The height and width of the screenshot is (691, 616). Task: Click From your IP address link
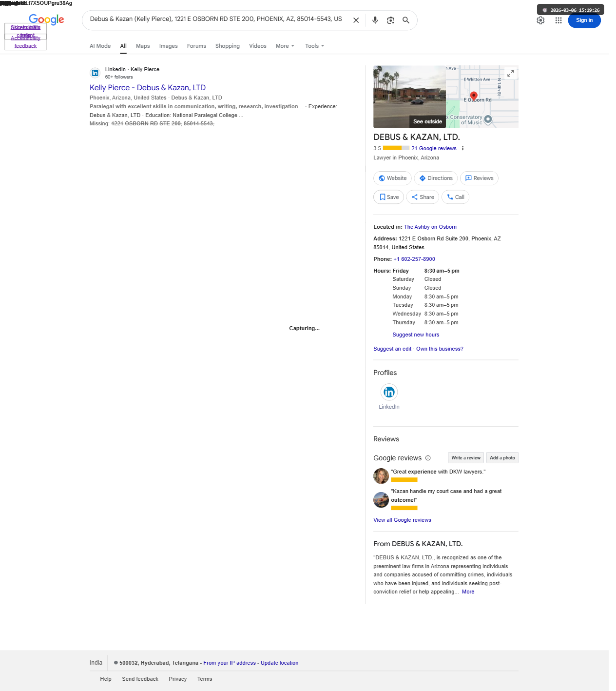tap(230, 663)
